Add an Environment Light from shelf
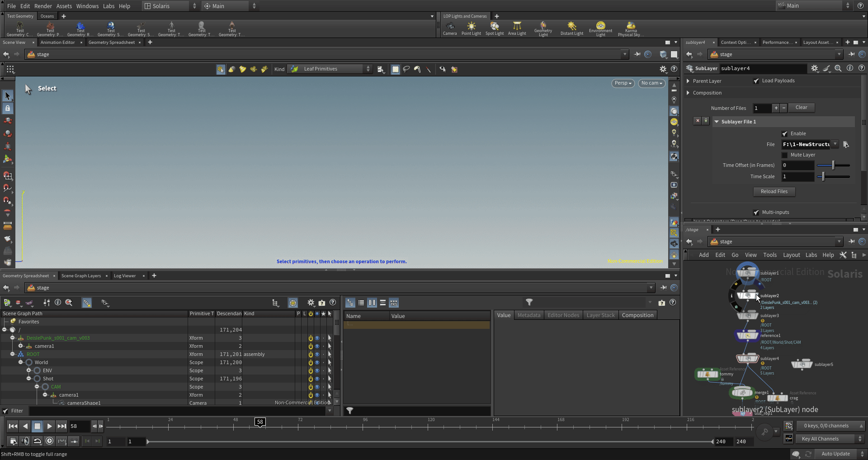 600,29
